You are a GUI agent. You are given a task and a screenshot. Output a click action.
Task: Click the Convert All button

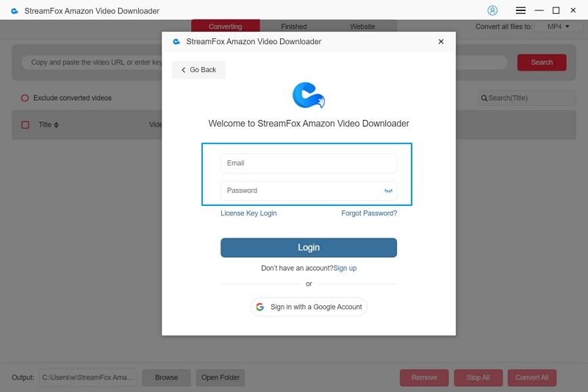point(532,377)
